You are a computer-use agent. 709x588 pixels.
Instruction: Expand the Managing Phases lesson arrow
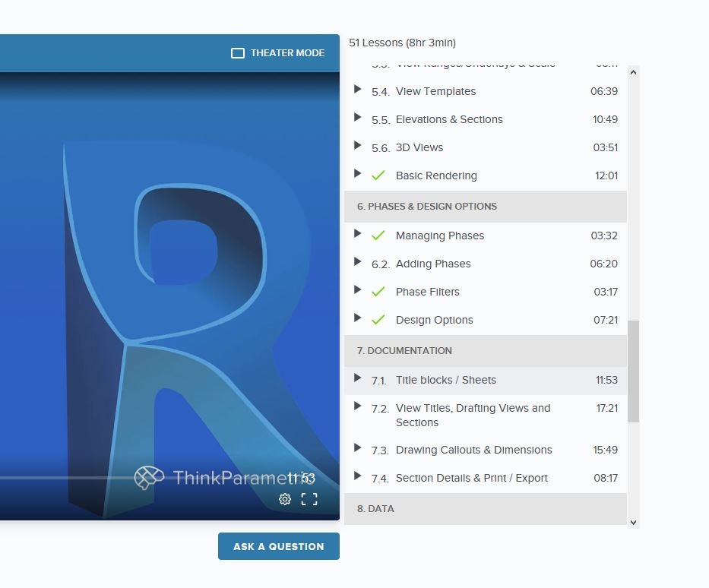pyautogui.click(x=358, y=233)
